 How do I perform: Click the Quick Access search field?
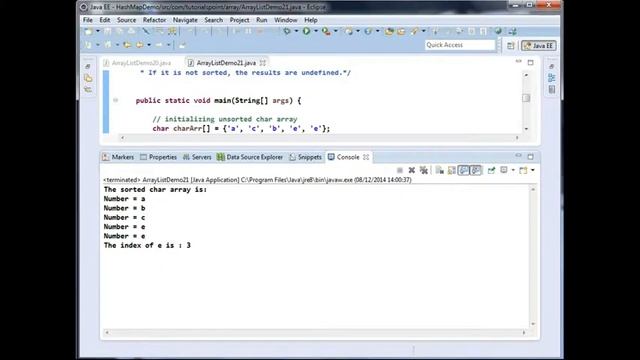(x=460, y=45)
